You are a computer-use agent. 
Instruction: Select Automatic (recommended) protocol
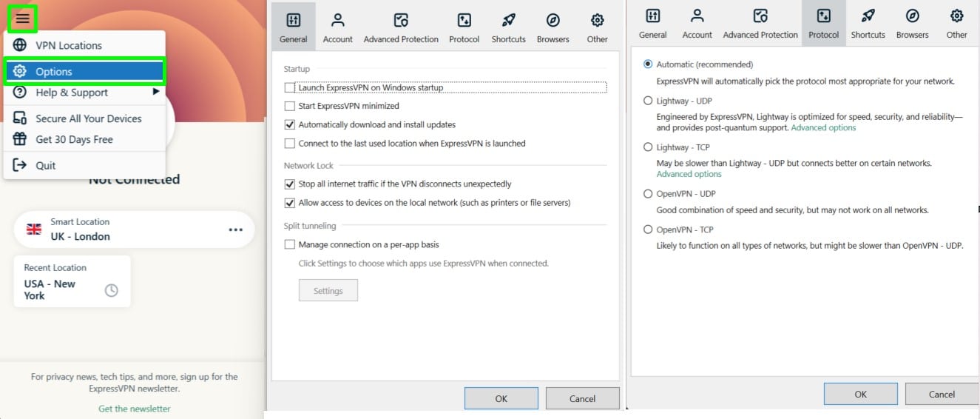click(648, 64)
